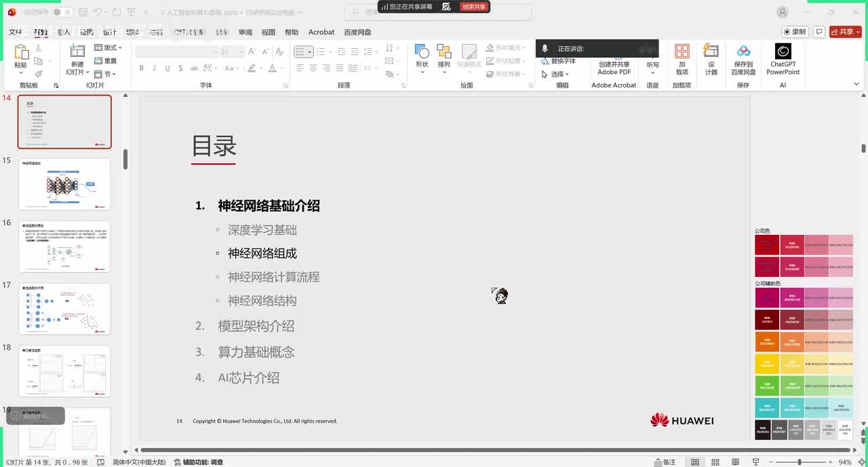Switch to the 视图 View tab
The image size is (868, 467).
(x=269, y=32)
